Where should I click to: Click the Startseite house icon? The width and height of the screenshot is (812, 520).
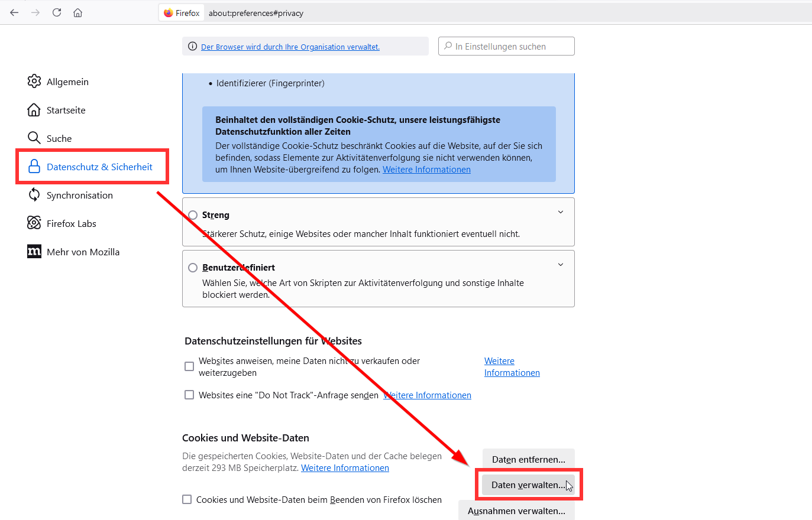[x=34, y=110]
